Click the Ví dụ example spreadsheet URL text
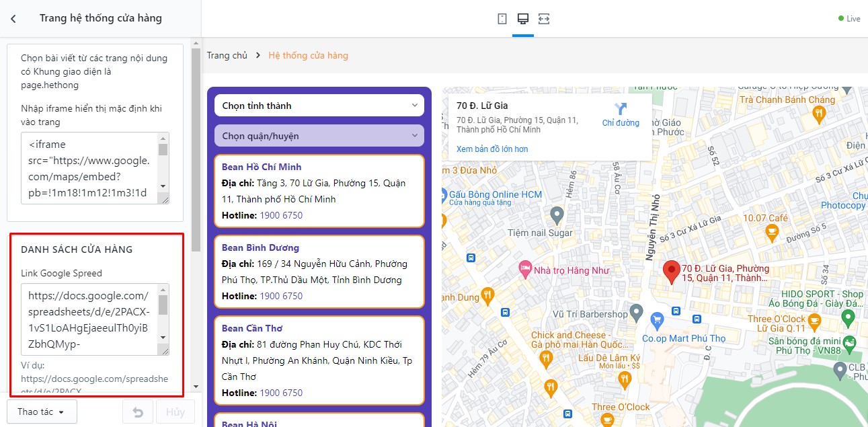Image resolution: width=868 pixels, height=427 pixels. (95, 385)
